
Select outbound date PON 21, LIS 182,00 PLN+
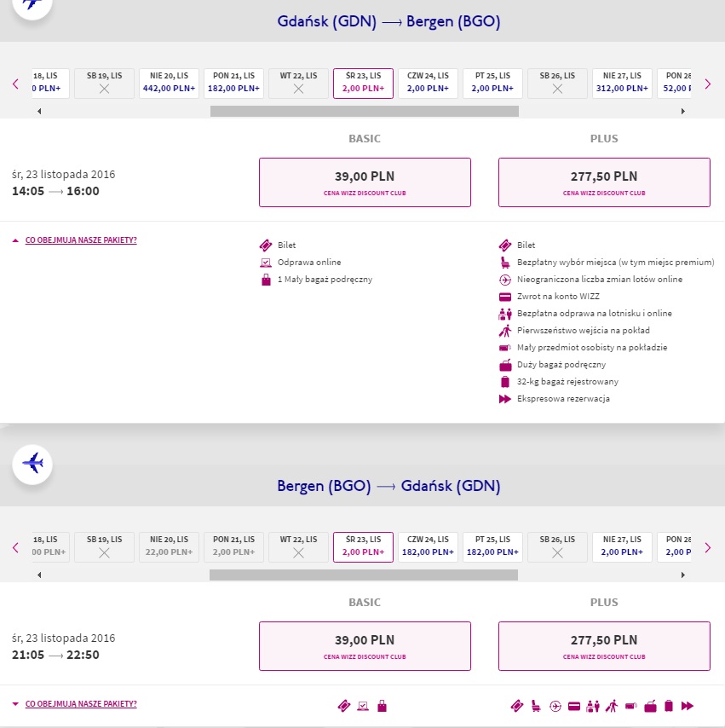pyautogui.click(x=234, y=84)
